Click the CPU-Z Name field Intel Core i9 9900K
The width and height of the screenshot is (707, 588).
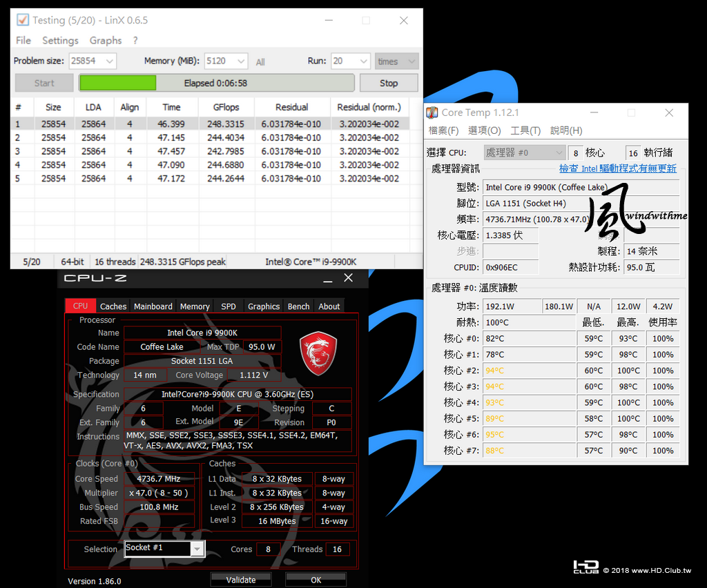(x=202, y=333)
